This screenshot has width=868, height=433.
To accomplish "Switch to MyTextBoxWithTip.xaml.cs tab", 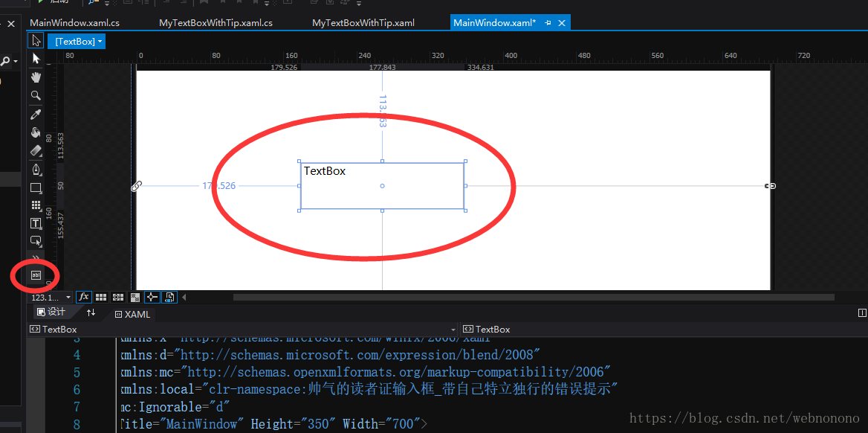I will tap(216, 23).
